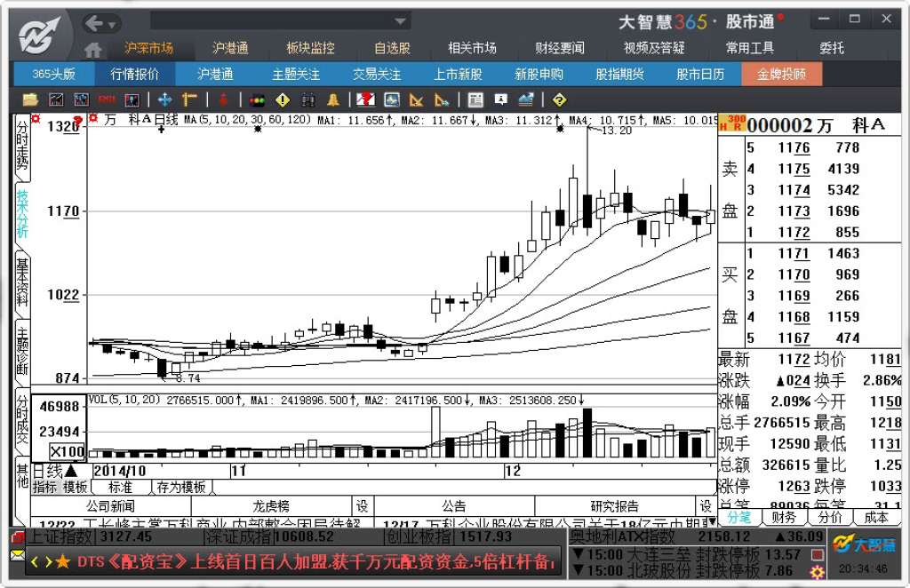Click 存为模板 save template button

(181, 487)
